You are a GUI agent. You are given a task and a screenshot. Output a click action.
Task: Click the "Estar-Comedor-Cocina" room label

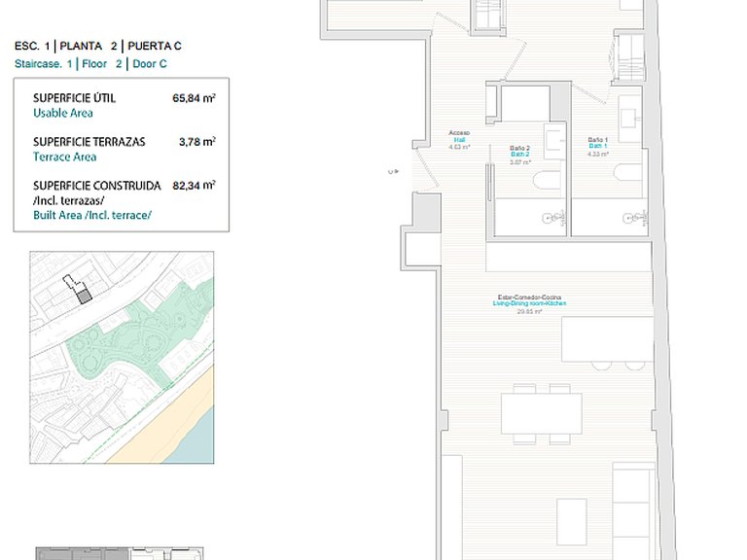pos(529,297)
